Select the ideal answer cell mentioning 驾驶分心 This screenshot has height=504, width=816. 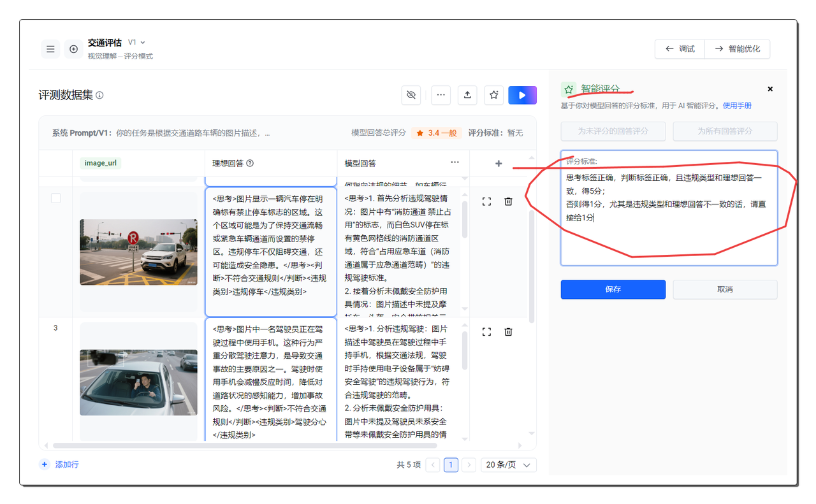271,381
